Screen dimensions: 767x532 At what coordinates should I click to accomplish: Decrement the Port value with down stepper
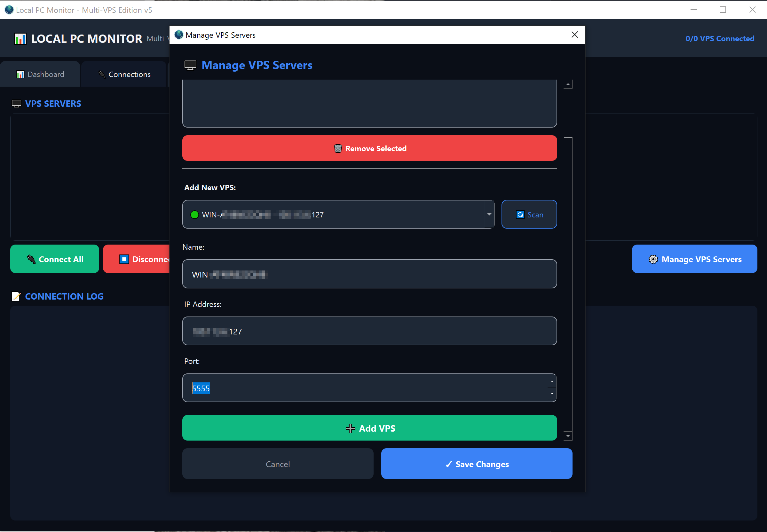pos(552,394)
